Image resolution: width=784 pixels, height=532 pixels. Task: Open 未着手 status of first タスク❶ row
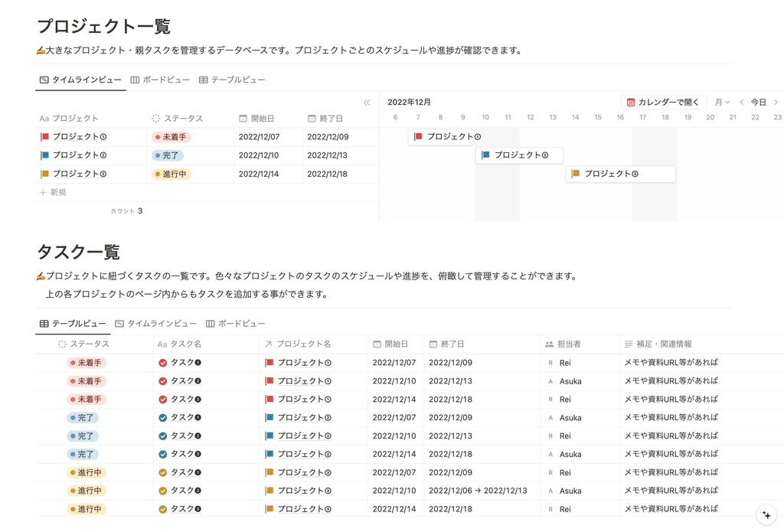tap(86, 363)
